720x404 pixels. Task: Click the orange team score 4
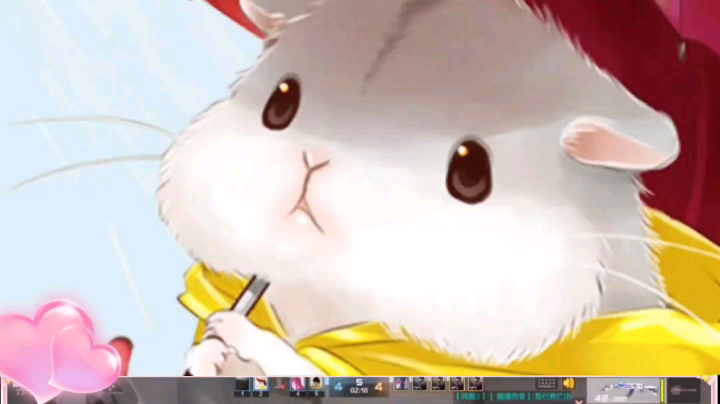pos(379,387)
